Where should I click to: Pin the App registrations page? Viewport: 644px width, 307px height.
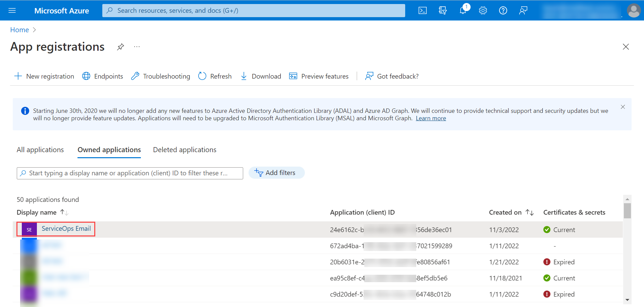120,47
